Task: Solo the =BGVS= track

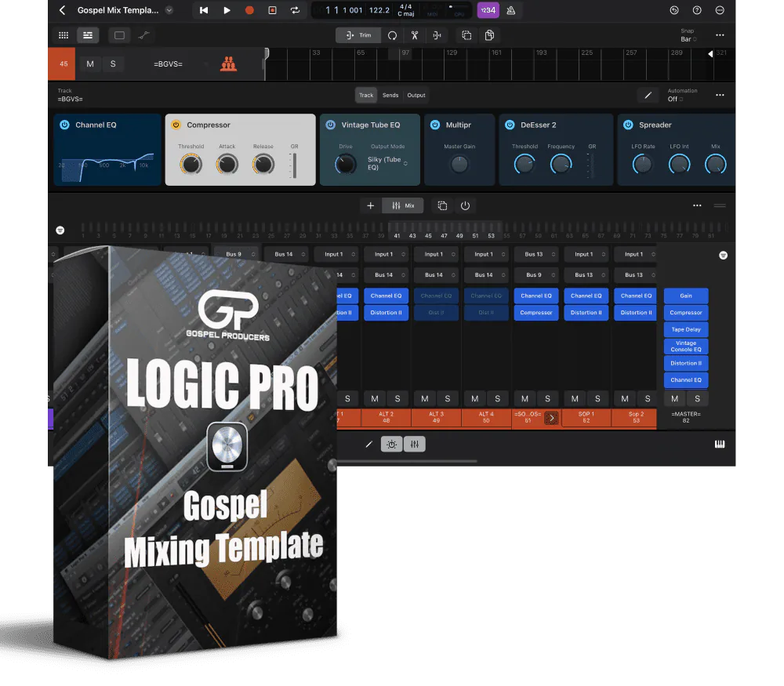Action: pyautogui.click(x=113, y=64)
